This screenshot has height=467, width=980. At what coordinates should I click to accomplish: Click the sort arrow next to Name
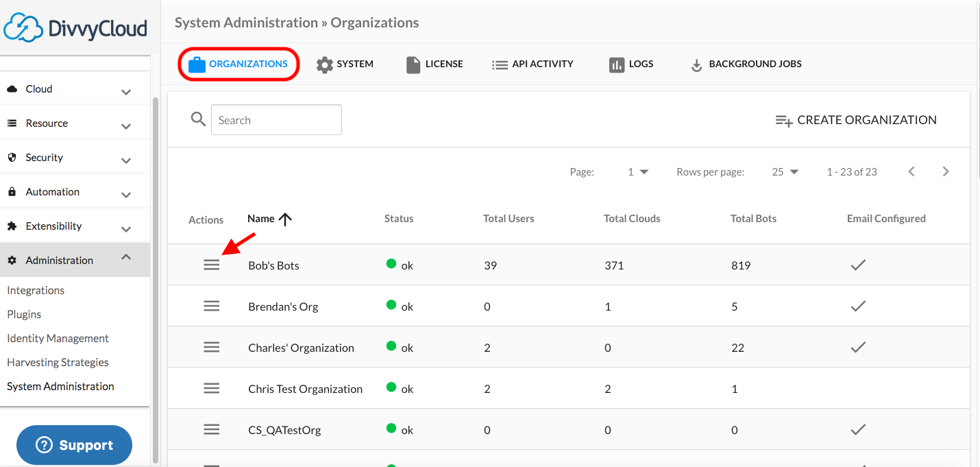pos(286,219)
